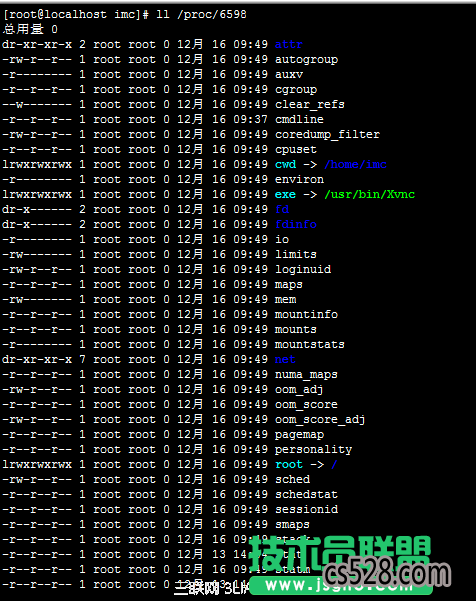
Task: Select the mountstats entry
Action: point(310,345)
